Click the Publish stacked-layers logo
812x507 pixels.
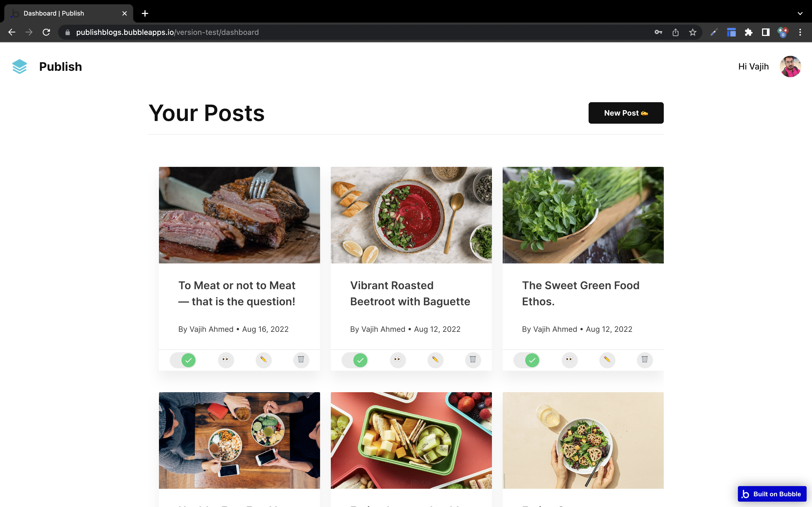[x=19, y=67]
